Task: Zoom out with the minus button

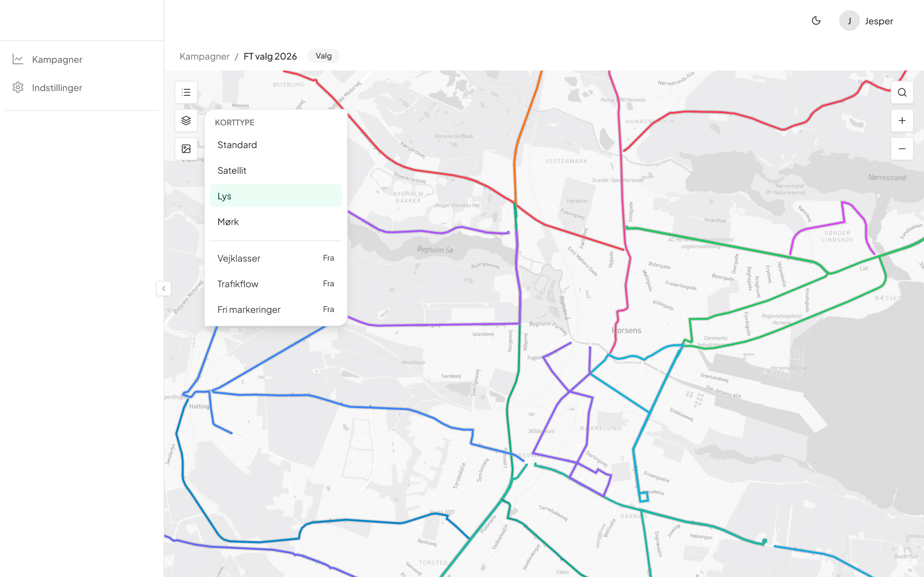Action: pos(902,149)
